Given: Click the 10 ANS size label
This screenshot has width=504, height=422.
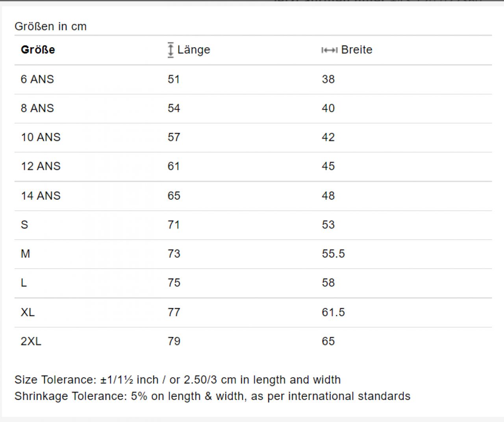Looking at the screenshot, I should (41, 137).
